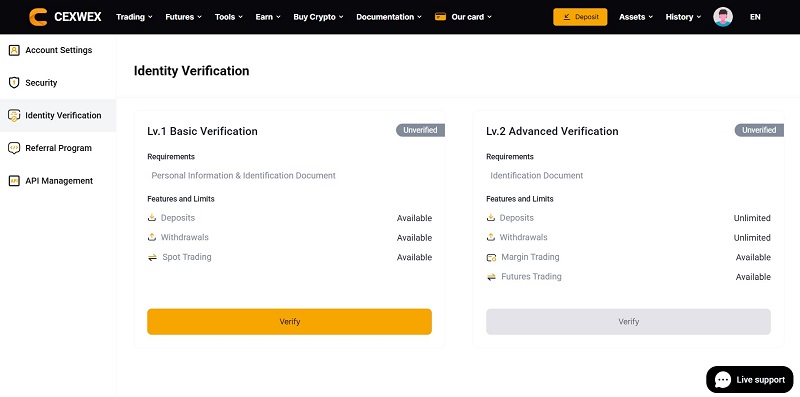Open Referral Program in sidebar

tap(59, 148)
